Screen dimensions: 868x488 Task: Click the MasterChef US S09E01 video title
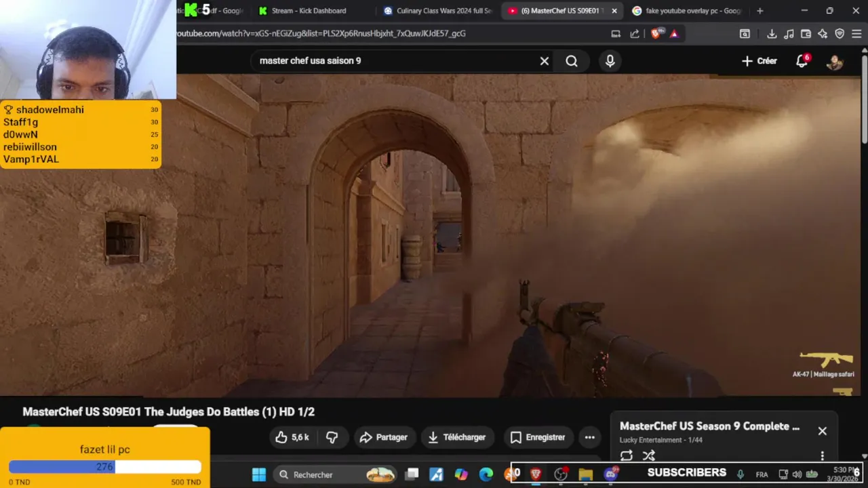[169, 411]
